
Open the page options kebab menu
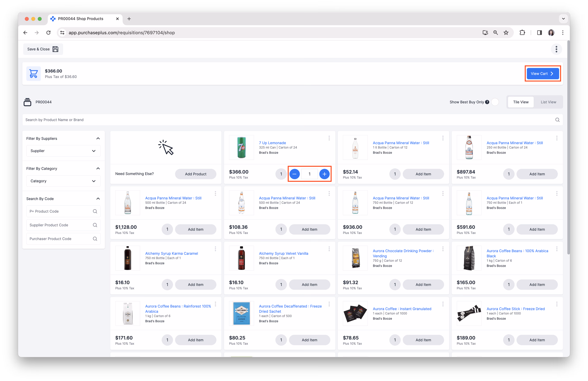tap(556, 49)
